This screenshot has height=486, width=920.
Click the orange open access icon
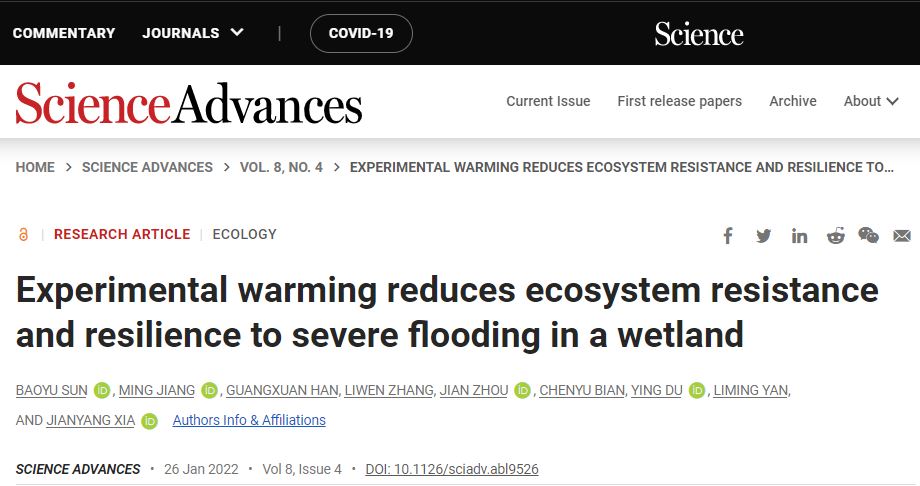(24, 235)
